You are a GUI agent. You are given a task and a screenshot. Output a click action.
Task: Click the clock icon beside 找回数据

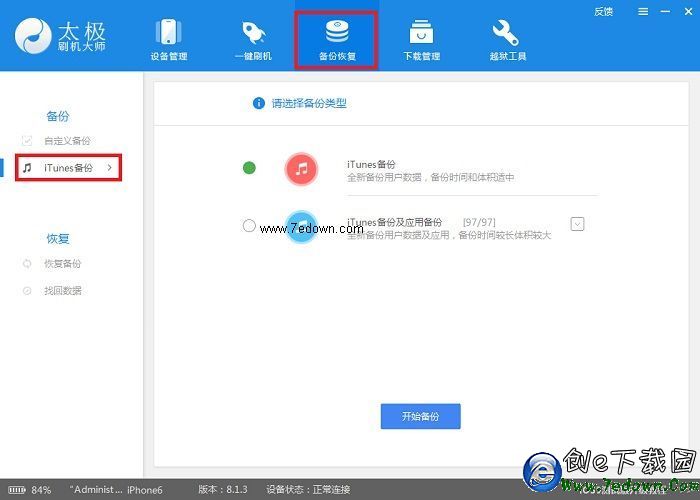pyautogui.click(x=27, y=291)
